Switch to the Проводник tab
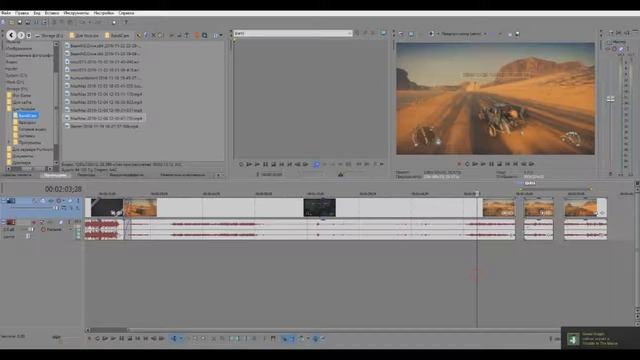Screen dimensions: 640x360 (x=55, y=175)
